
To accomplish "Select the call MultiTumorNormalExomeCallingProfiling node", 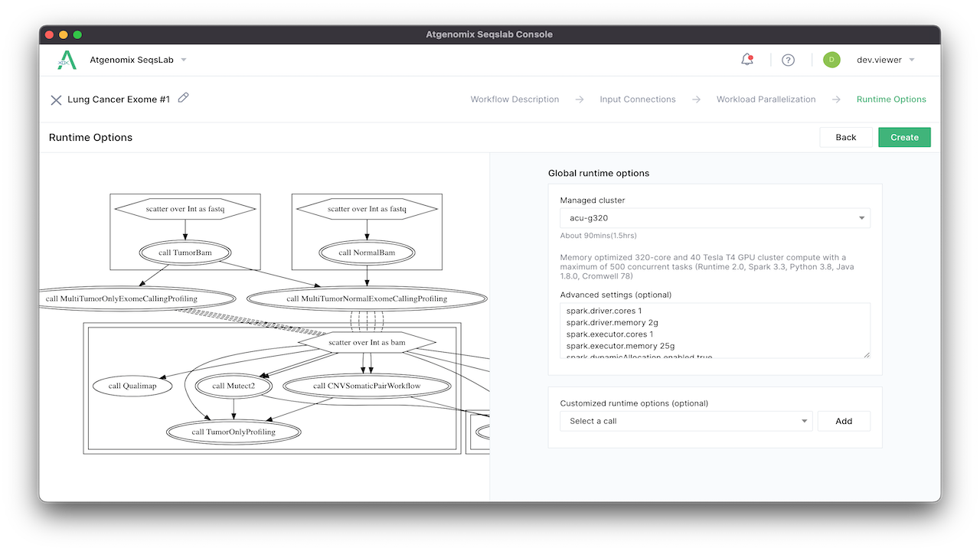I will (x=367, y=298).
